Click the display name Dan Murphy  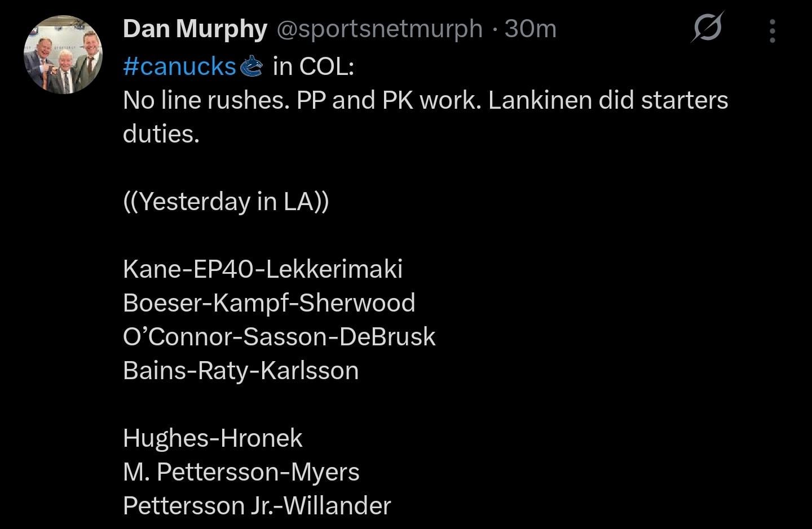coord(195,29)
